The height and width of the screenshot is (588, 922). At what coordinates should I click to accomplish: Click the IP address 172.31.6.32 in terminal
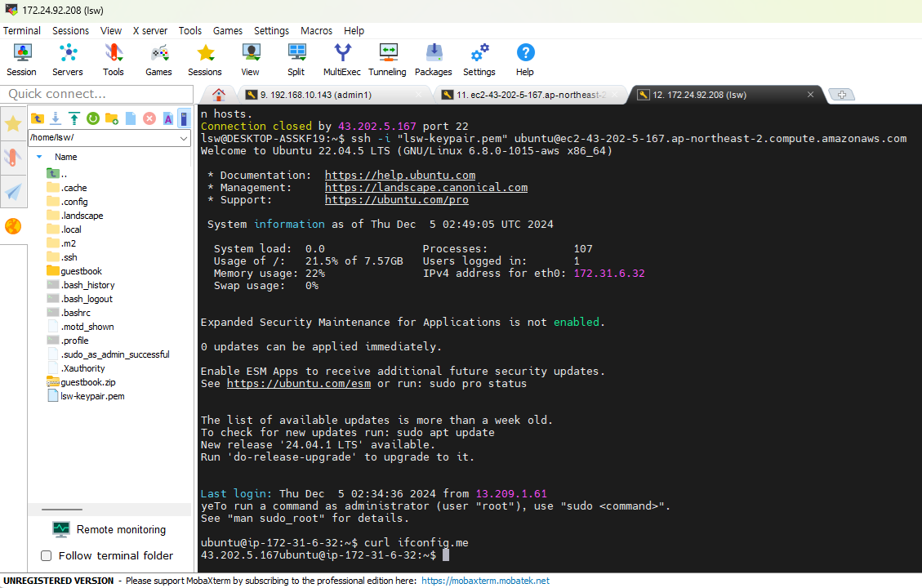pyautogui.click(x=609, y=274)
